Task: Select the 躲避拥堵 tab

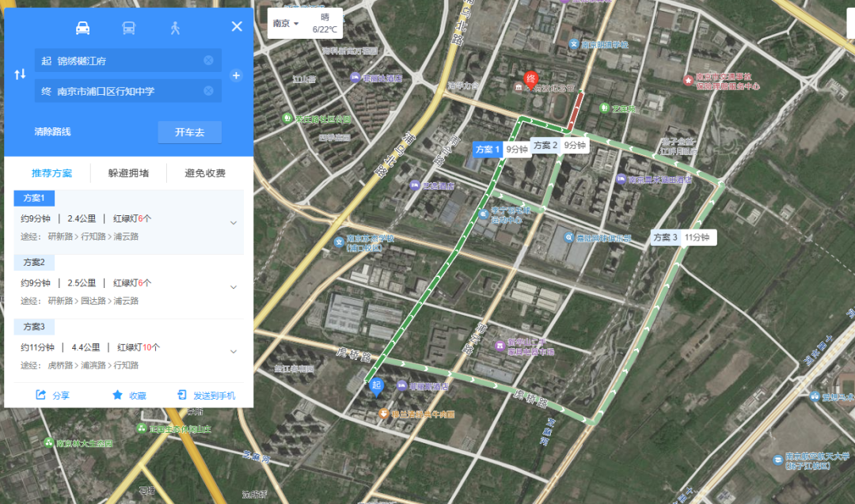Action: point(128,173)
